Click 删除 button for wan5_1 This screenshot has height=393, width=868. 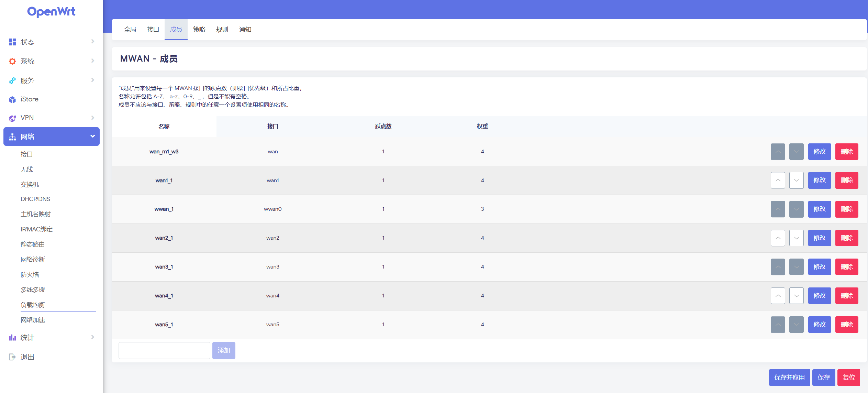(x=846, y=325)
